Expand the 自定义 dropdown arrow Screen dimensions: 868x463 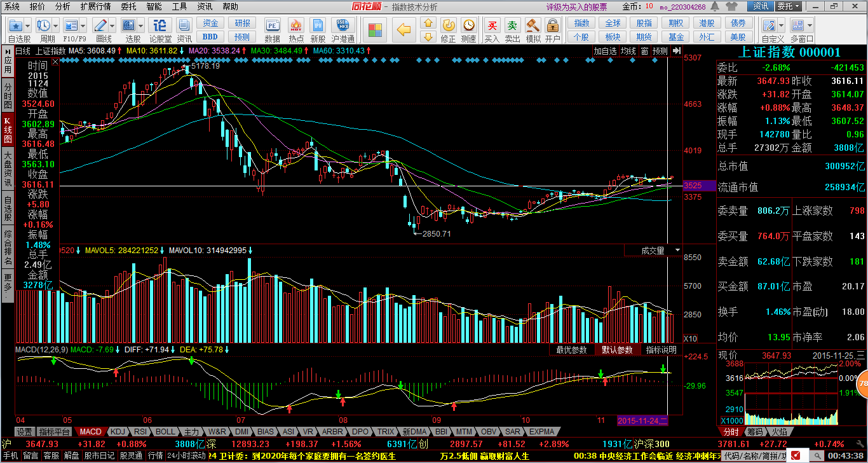(781, 26)
